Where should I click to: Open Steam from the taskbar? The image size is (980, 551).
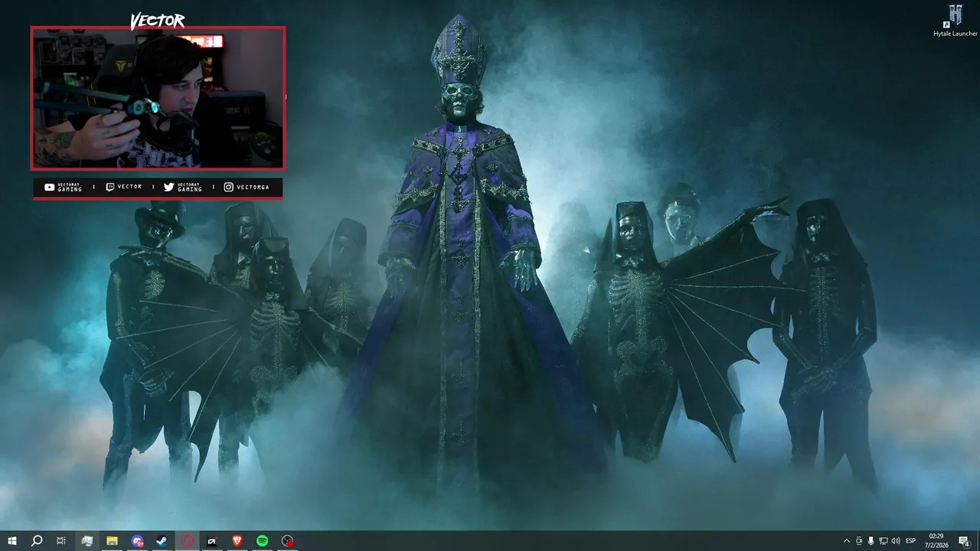pyautogui.click(x=162, y=541)
